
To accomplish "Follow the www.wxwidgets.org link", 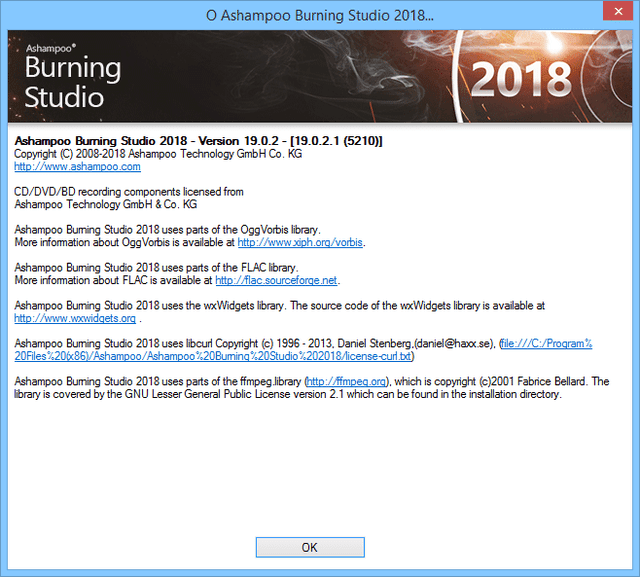I will pos(75,318).
